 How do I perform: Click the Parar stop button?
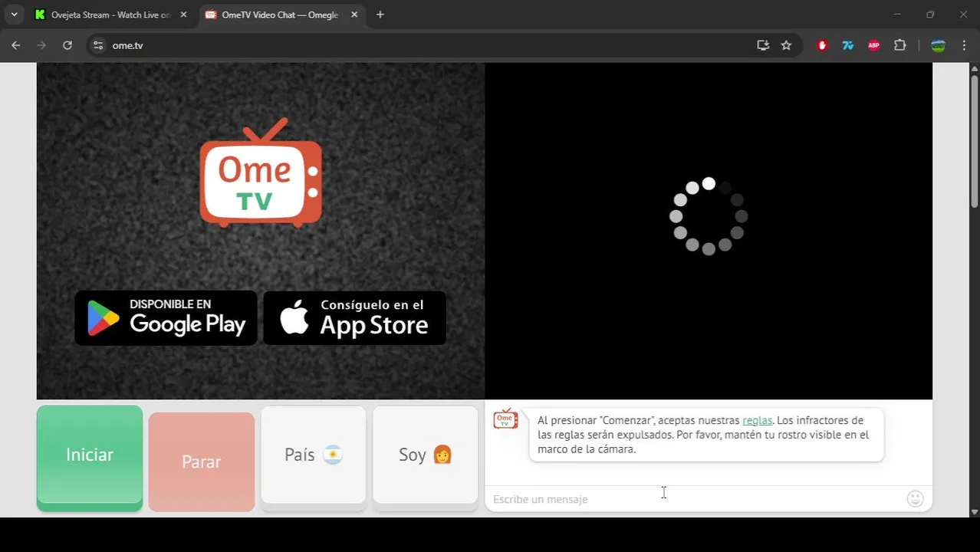coord(202,462)
